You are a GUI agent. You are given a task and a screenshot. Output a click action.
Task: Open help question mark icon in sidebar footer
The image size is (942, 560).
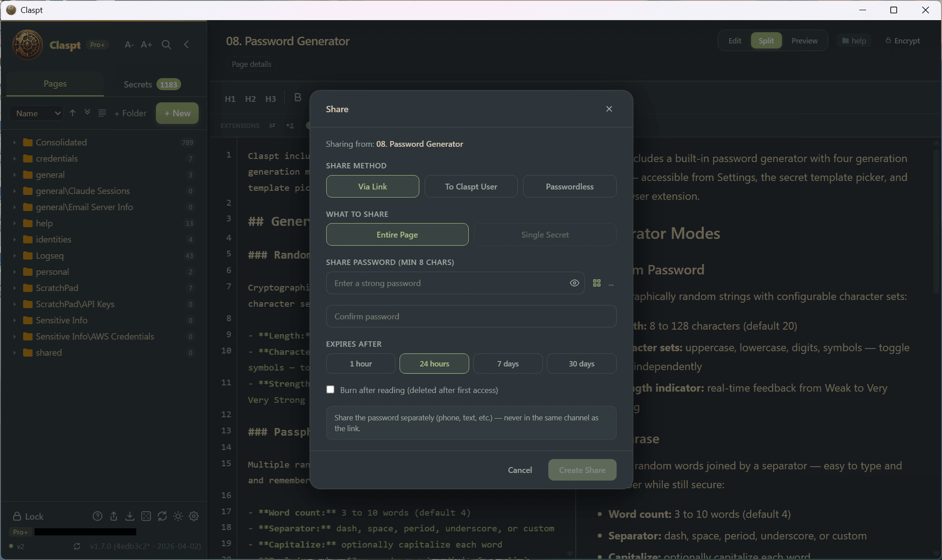click(x=98, y=516)
